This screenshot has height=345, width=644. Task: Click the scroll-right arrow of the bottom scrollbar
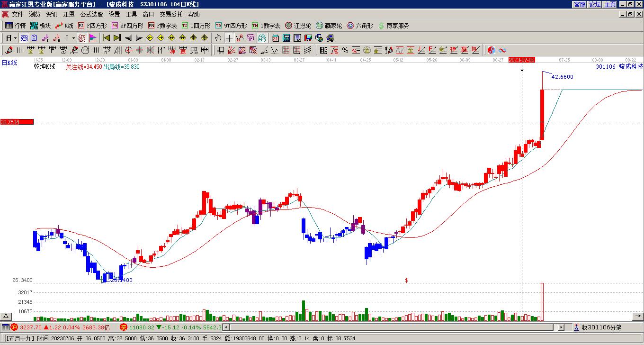click(561, 327)
